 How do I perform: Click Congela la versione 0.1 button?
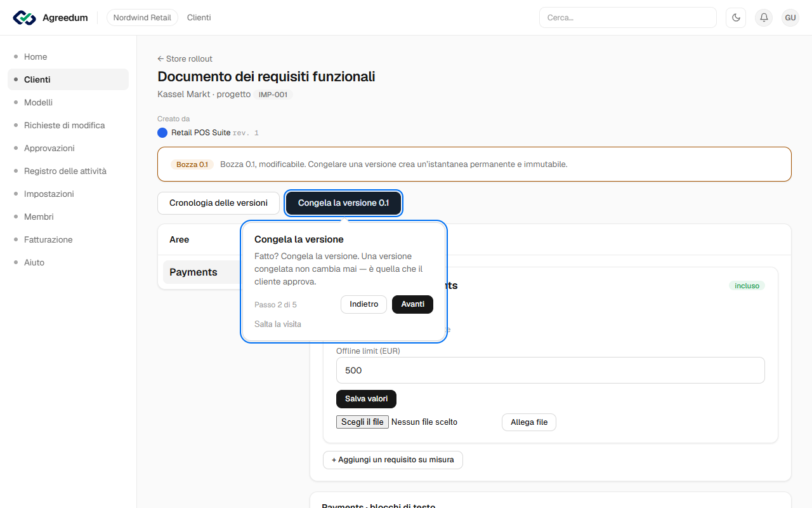click(343, 203)
